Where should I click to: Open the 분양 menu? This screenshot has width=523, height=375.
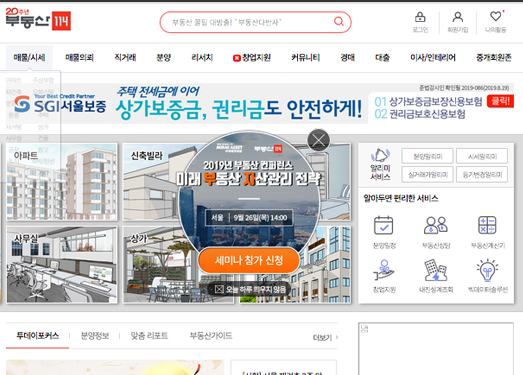tap(163, 57)
